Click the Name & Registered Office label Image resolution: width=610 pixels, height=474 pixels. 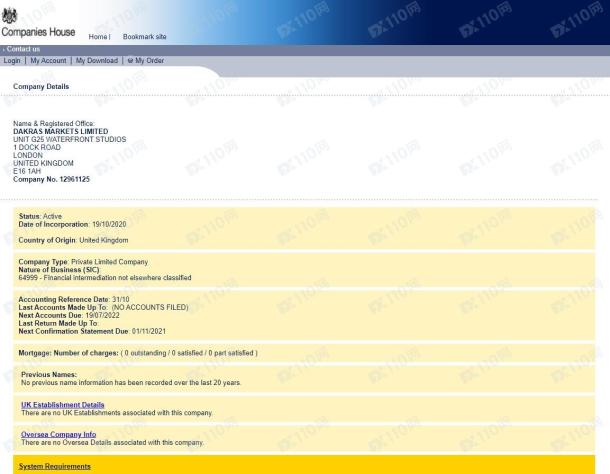point(54,124)
